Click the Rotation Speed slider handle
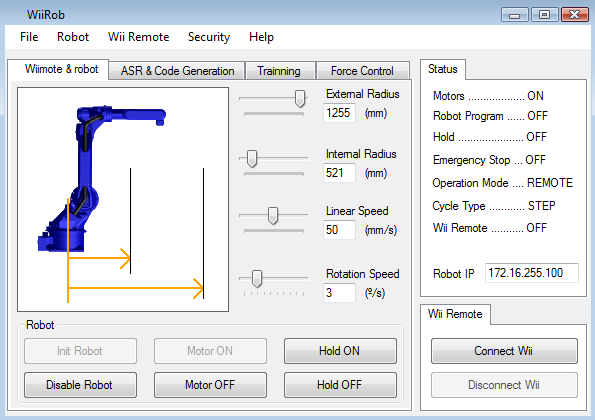595x420 pixels. coord(257,278)
